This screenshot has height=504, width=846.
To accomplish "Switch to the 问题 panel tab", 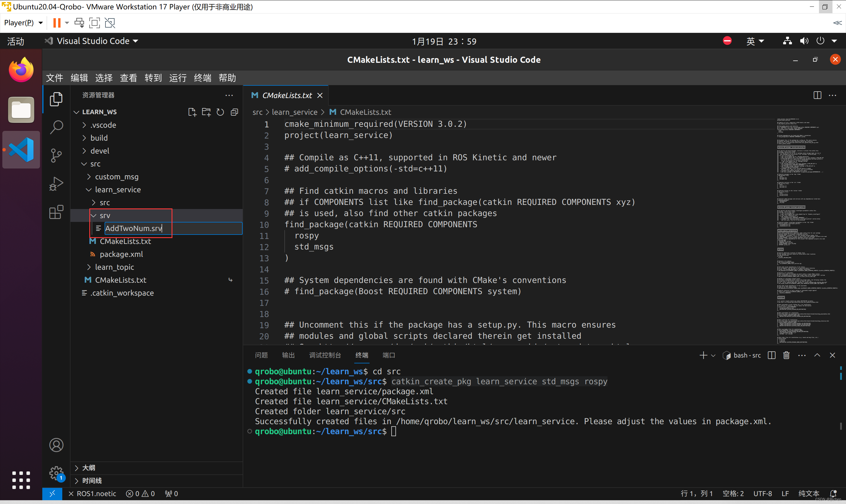I will pos(261,355).
